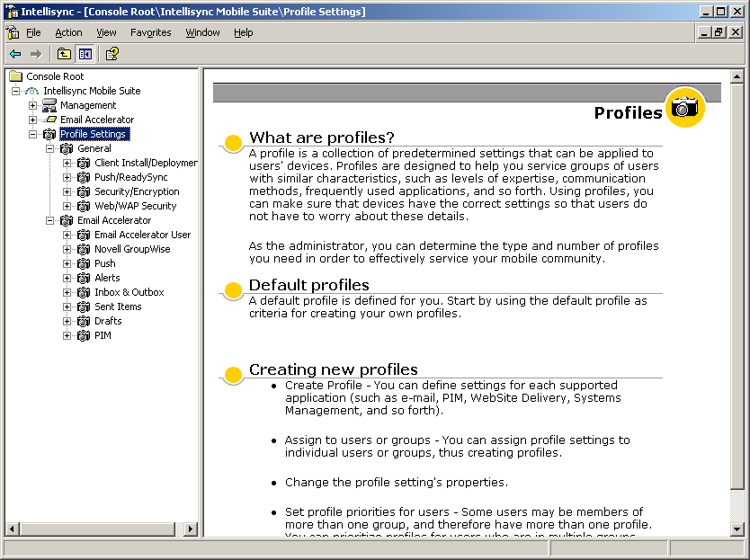Click the tree pane scroll right arrow
Viewport: 750px width, 560px height.
pos(191,529)
